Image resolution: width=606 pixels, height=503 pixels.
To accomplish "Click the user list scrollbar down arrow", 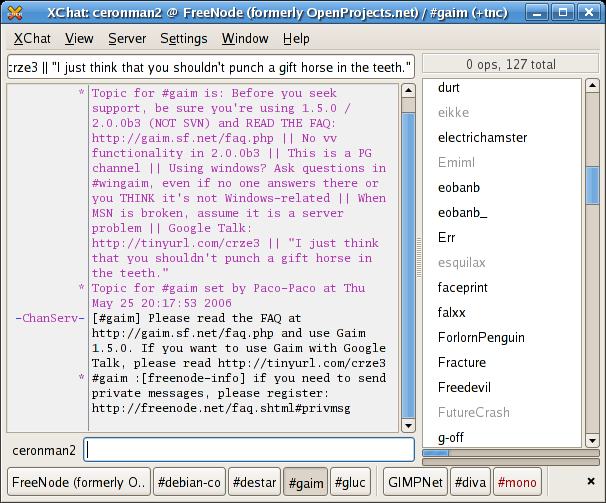I will pyautogui.click(x=592, y=440).
